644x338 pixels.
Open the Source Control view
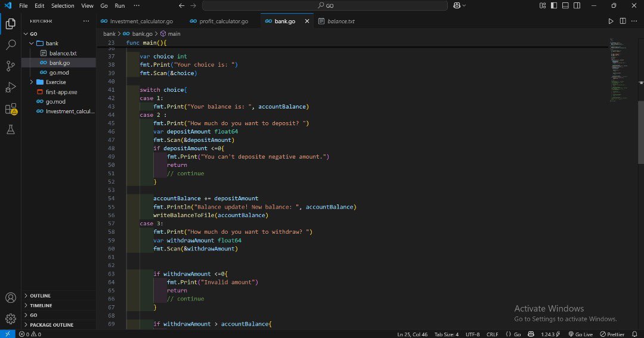(11, 66)
